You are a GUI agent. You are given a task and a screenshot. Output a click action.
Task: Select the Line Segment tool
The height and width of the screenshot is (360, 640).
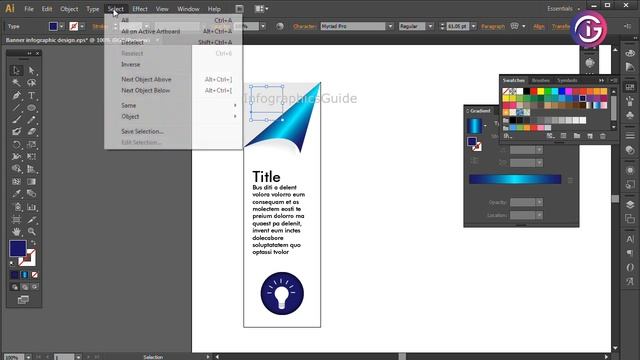coord(16,108)
